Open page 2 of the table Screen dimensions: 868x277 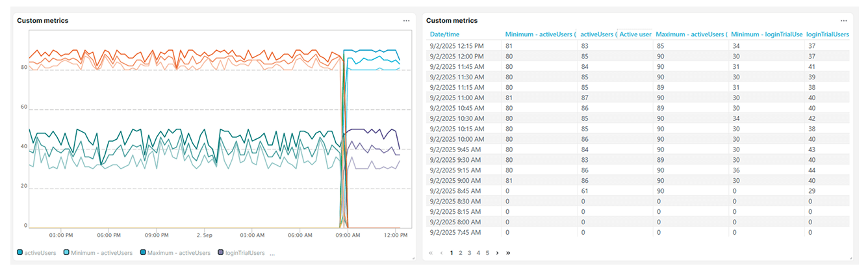pos(460,253)
